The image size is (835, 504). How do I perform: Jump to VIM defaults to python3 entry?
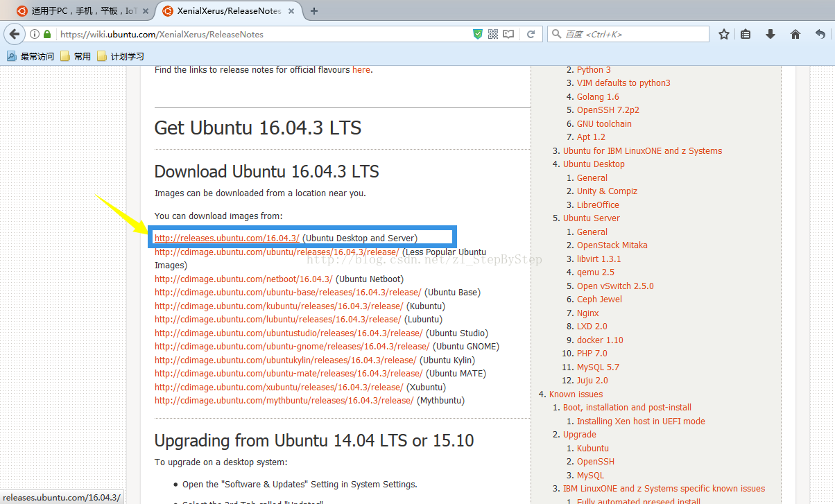click(623, 82)
